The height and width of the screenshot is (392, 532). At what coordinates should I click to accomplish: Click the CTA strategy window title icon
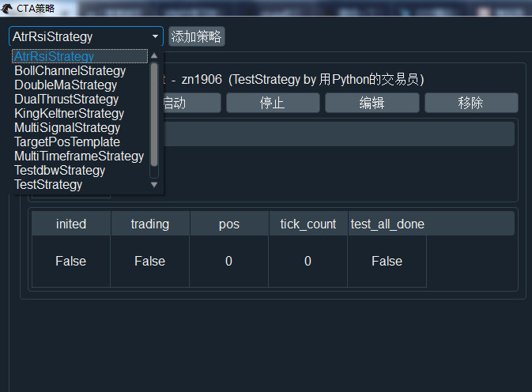coord(6,8)
